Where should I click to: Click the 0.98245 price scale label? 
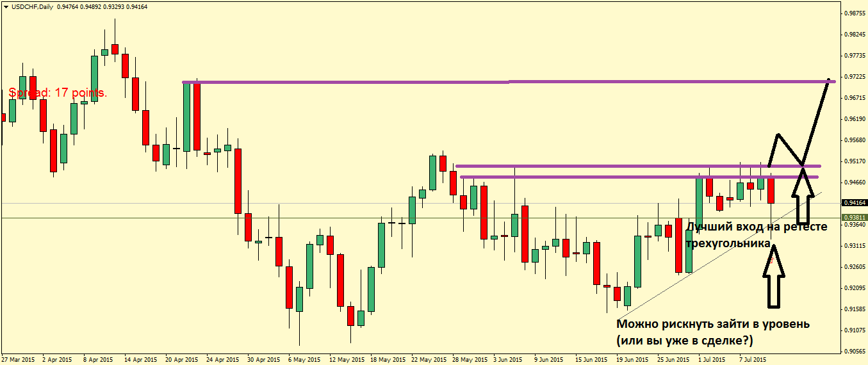tap(856, 35)
